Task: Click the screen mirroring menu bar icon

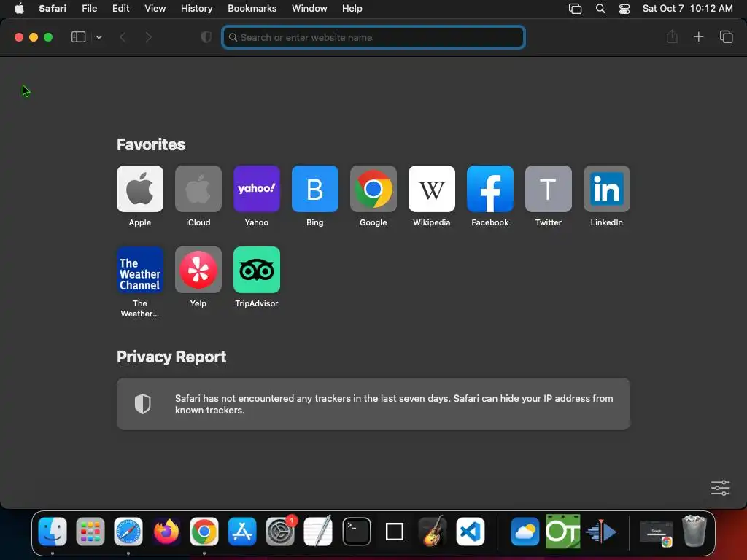Action: pos(575,8)
